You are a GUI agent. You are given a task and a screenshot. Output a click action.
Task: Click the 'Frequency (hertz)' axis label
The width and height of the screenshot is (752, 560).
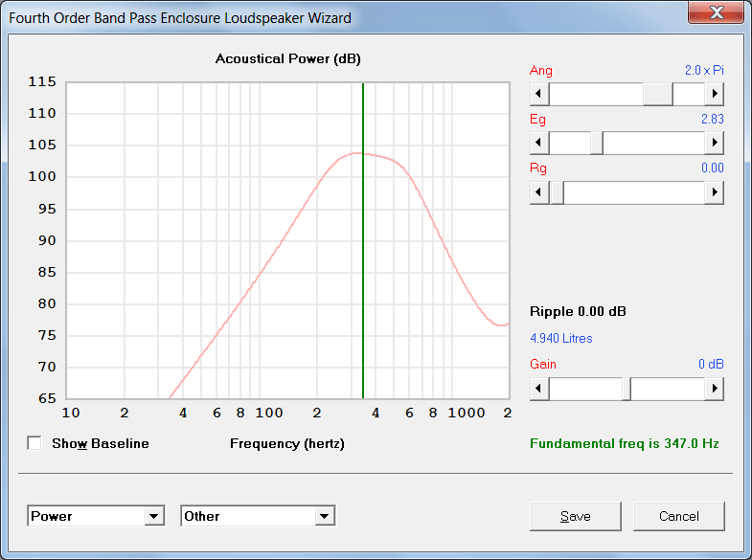coord(287,443)
